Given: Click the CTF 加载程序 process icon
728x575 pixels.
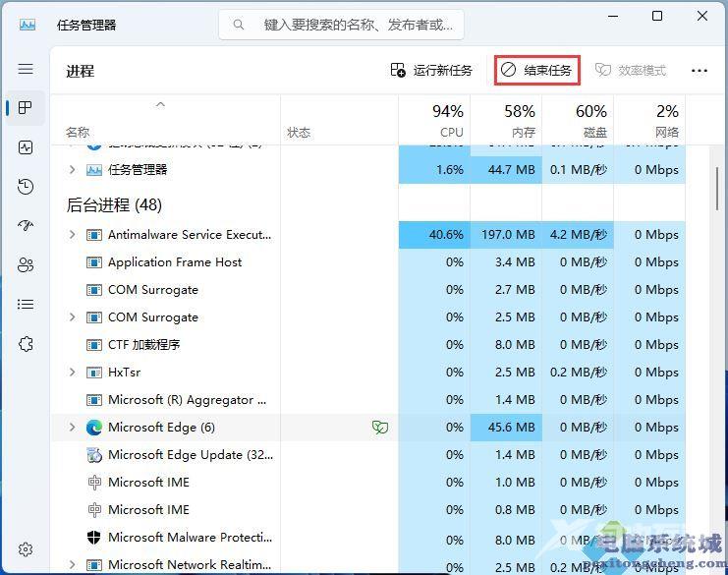Looking at the screenshot, I should click(94, 345).
